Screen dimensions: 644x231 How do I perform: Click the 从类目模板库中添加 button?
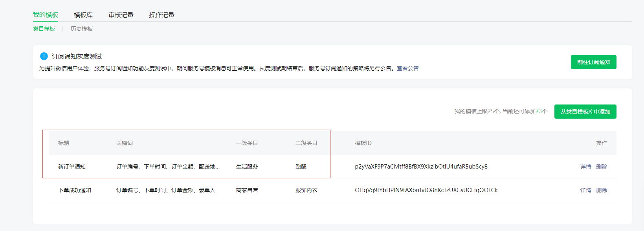pyautogui.click(x=585, y=112)
